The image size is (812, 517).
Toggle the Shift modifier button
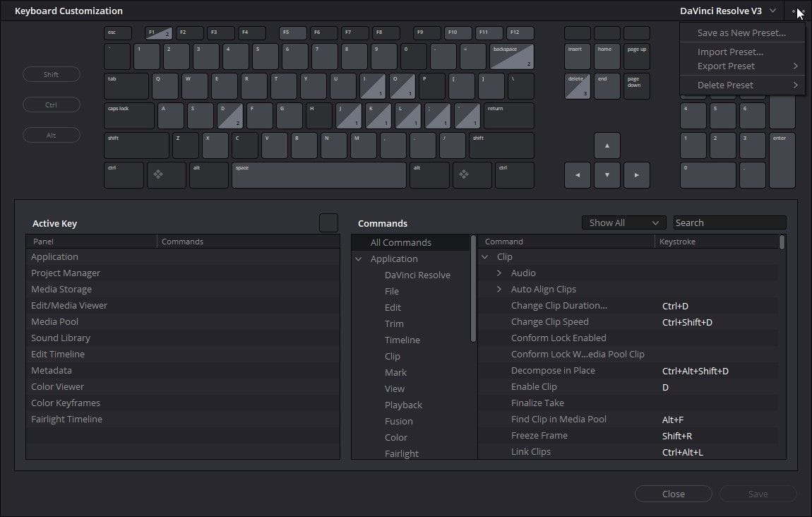pos(52,75)
